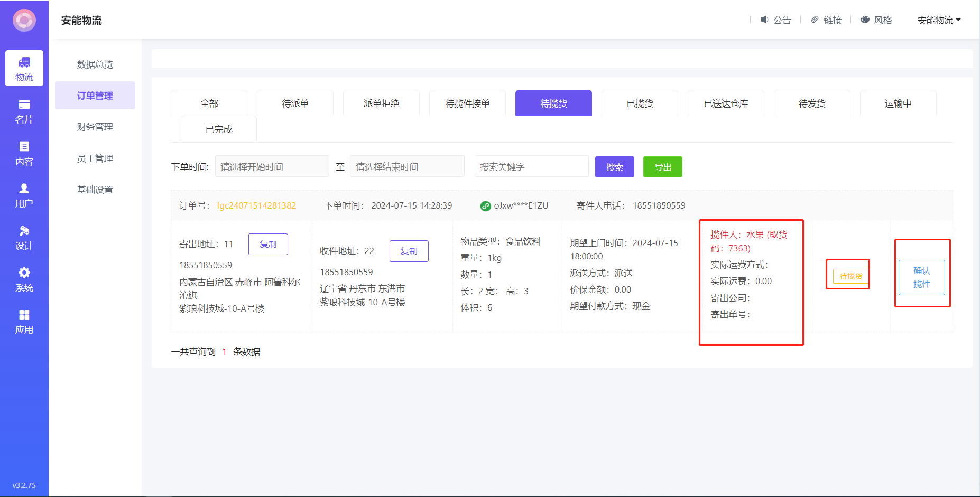The height and width of the screenshot is (497, 980).
Task: Open the 名片 card sidebar module
Action: 24,111
